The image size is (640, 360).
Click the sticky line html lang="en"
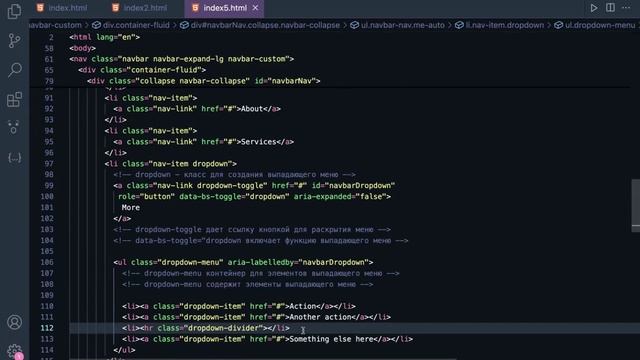point(104,37)
